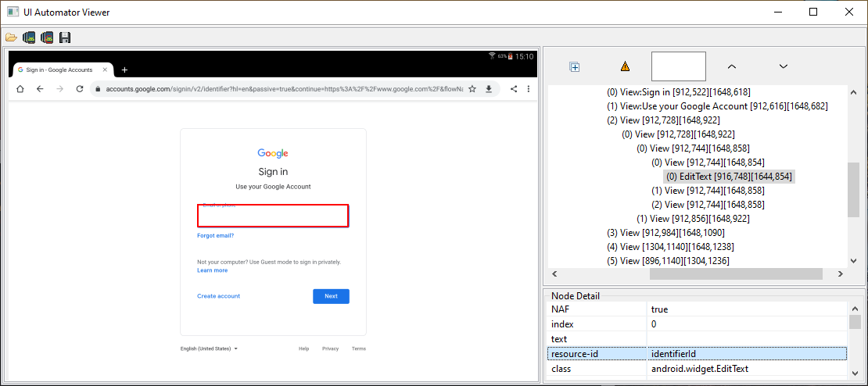Click the Help link in the page footer
The image size is (868, 386).
304,348
